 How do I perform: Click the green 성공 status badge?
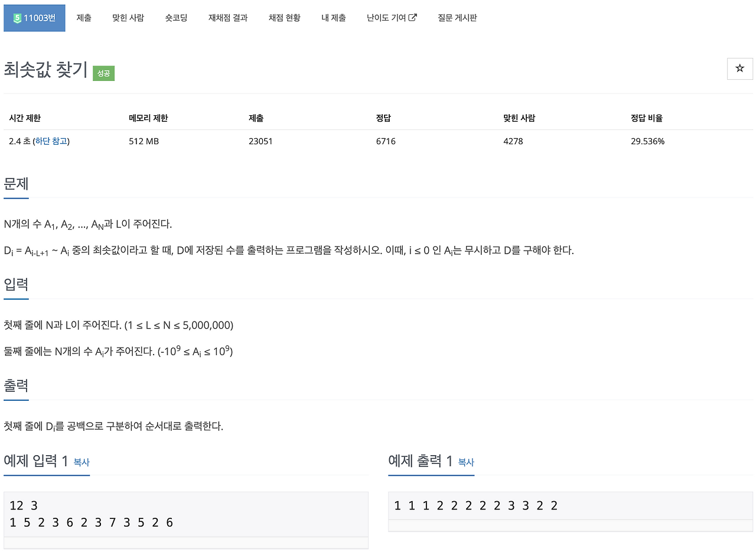coord(104,73)
